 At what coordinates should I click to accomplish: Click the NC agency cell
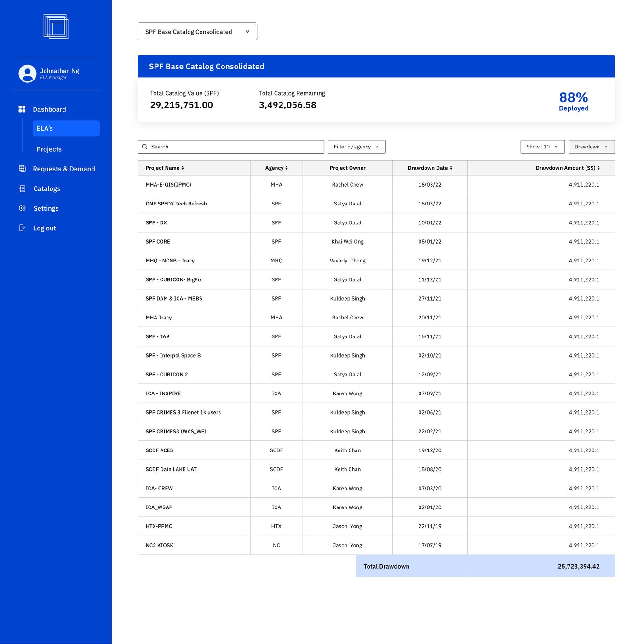point(276,546)
